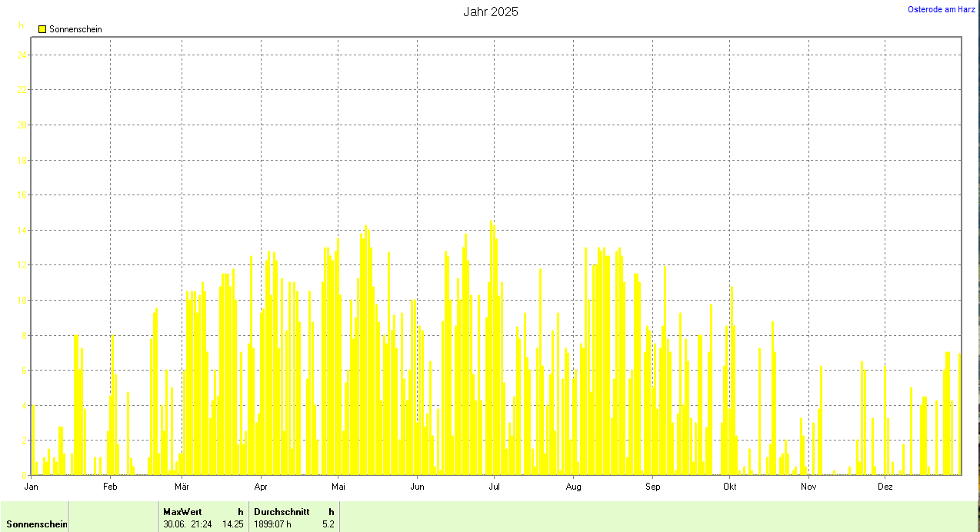Select the Jan label on the x-axis
980x532 pixels.
(x=32, y=487)
